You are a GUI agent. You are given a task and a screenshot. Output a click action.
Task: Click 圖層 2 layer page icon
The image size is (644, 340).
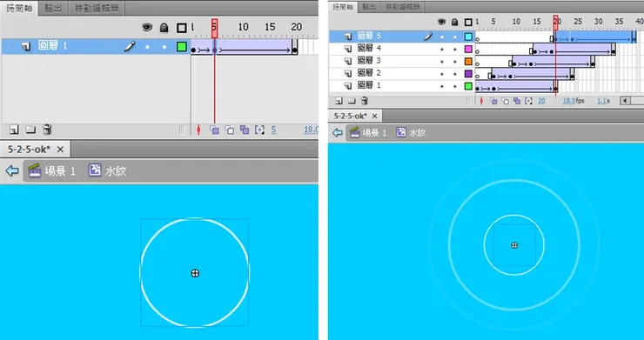tap(348, 74)
